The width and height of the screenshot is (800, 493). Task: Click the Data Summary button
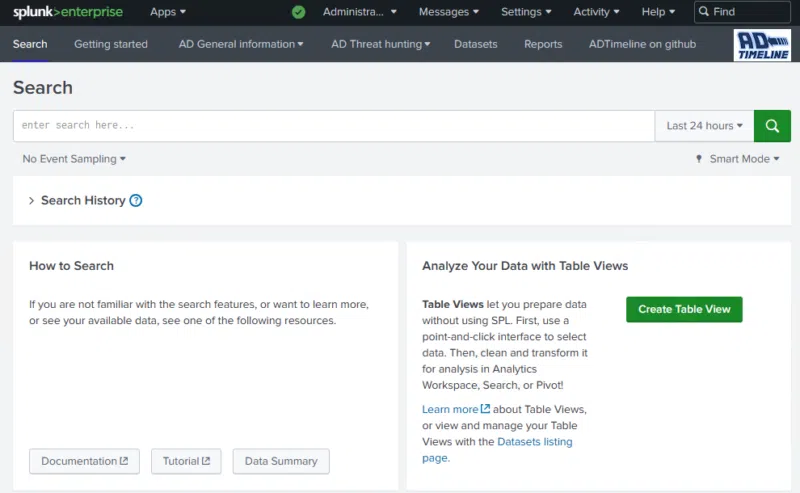(281, 461)
